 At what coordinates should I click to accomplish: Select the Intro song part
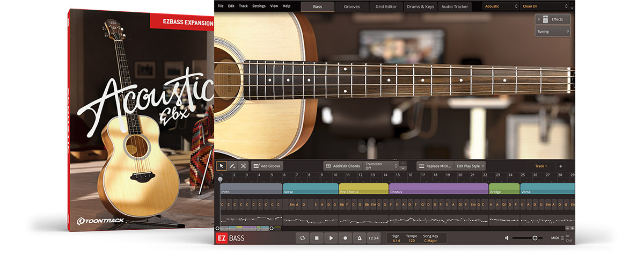click(251, 188)
